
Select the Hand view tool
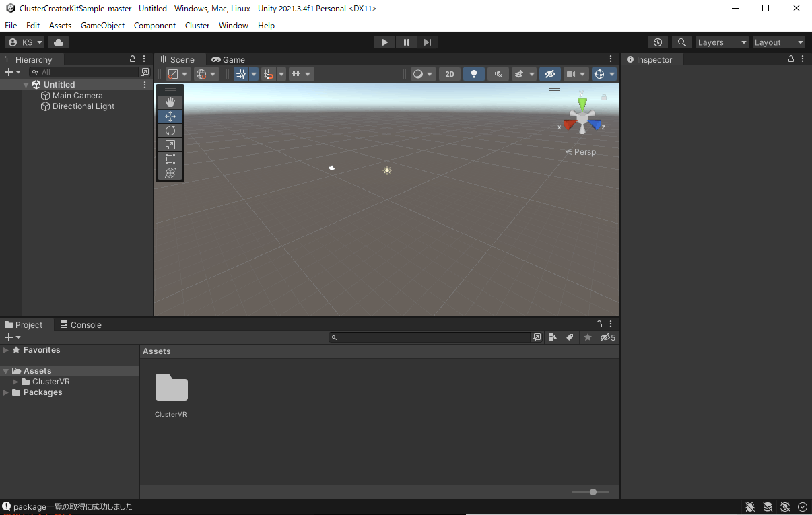point(170,102)
